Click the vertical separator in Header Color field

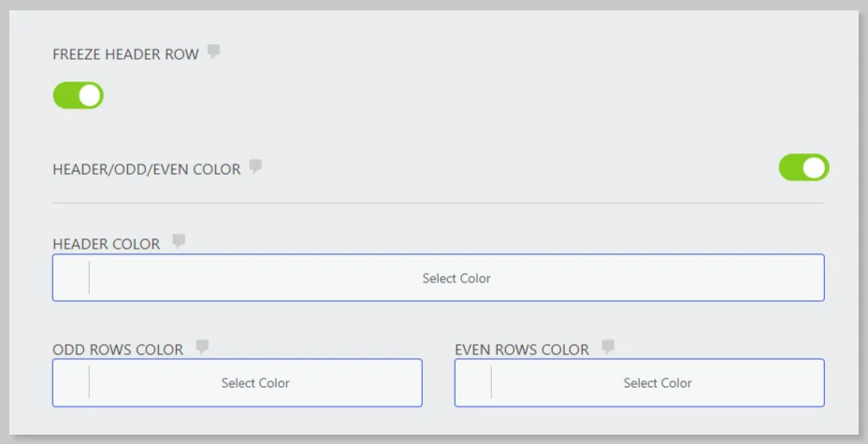89,278
